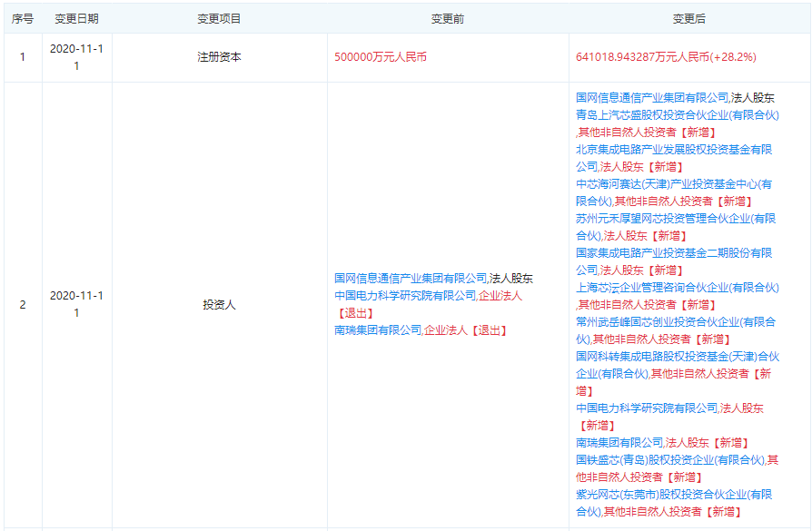
Task: Open 国网信息通信产业集团有限公司 link in 变更前 column
Action: (x=411, y=279)
